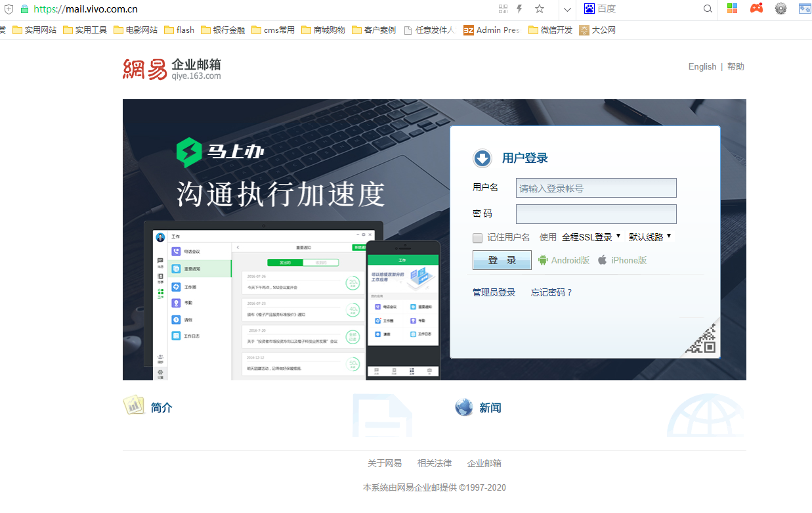The height and width of the screenshot is (513, 812).
Task: Open the 关于网易 footer link
Action: click(385, 463)
